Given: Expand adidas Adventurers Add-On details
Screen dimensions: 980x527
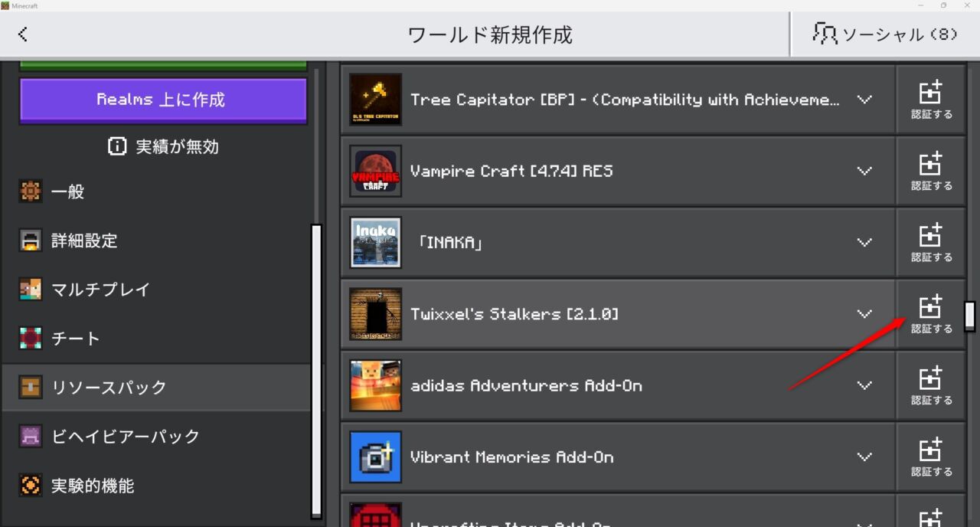Looking at the screenshot, I should pos(864,385).
